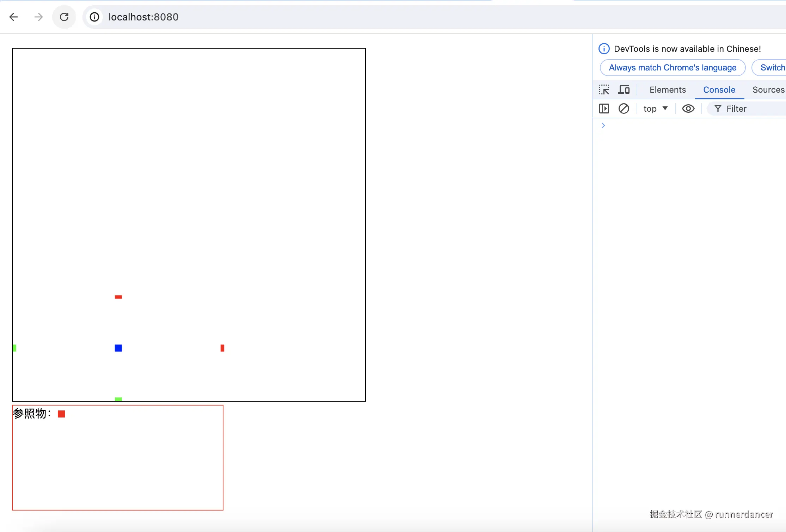Screen dimensions: 786x532
Task: Toggle the device toolbar emulation
Action: coord(624,90)
